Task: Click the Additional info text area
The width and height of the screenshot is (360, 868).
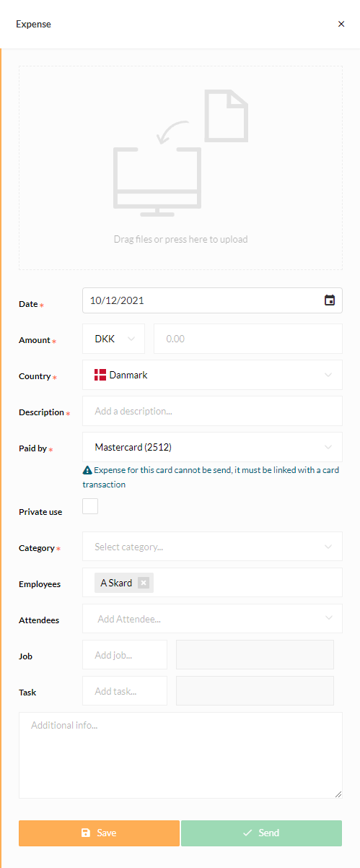Action: [180, 755]
